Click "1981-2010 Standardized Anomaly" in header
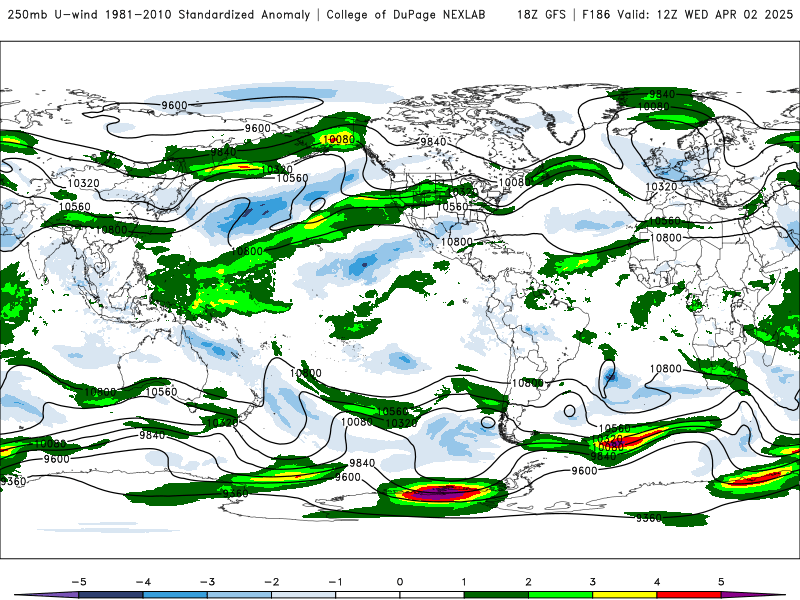The height and width of the screenshot is (600, 800). tap(208, 14)
